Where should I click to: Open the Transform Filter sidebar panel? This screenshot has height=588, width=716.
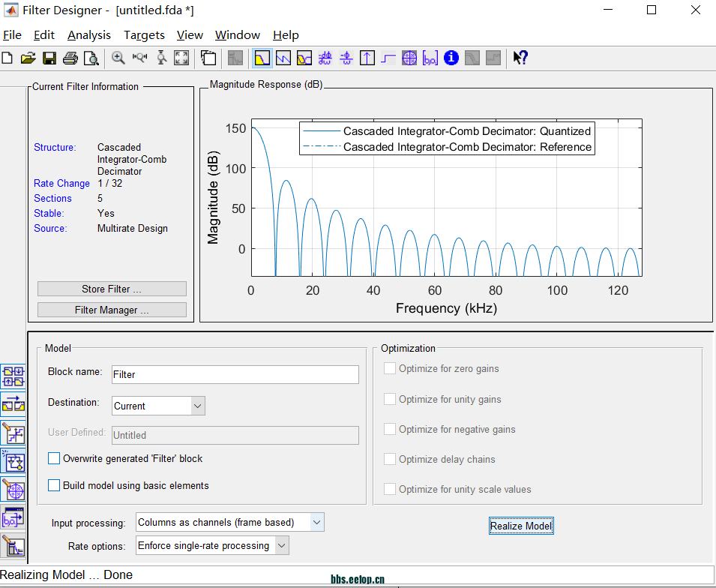click(13, 405)
